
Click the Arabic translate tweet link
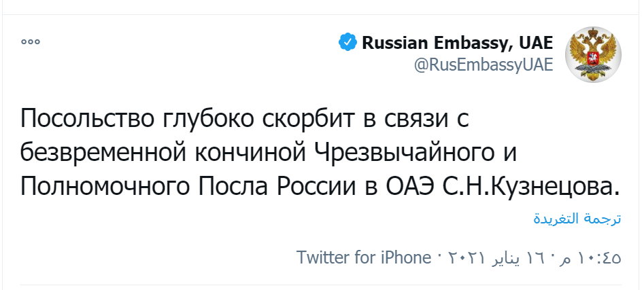[x=577, y=219]
